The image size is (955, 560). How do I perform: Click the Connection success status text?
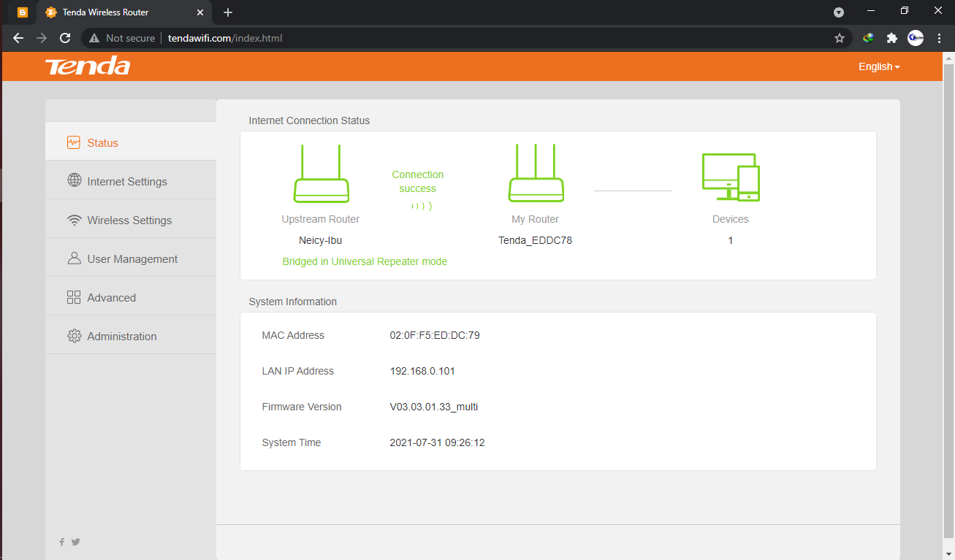click(x=418, y=182)
